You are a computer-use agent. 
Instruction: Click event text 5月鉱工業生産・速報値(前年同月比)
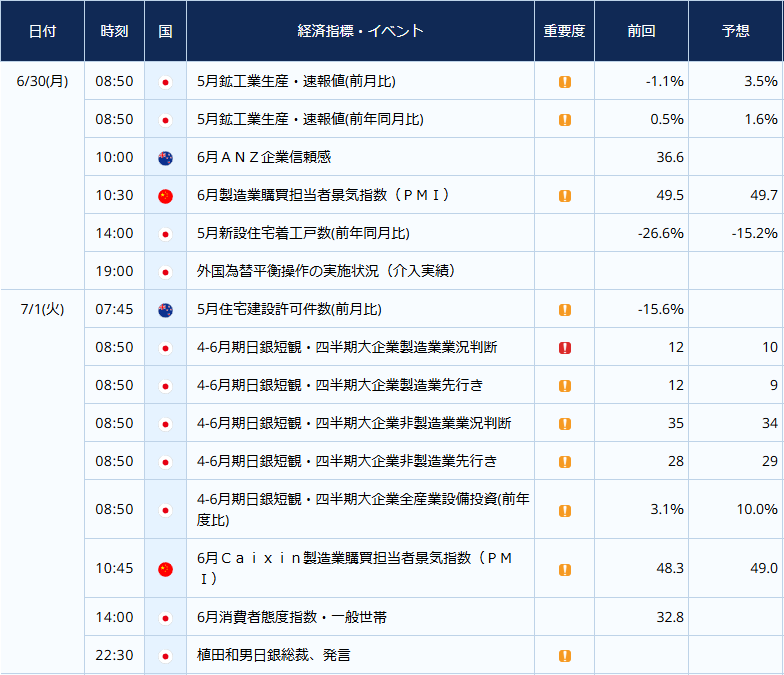[x=310, y=119]
